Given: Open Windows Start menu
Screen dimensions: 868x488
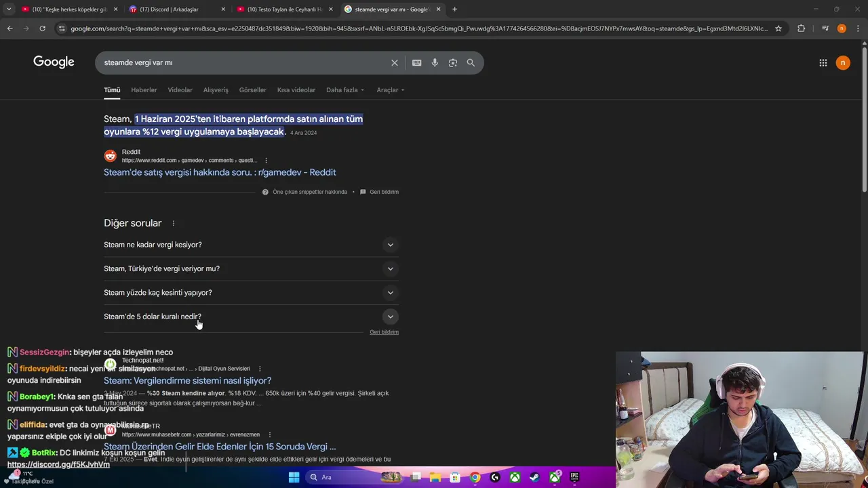Looking at the screenshot, I should 294,477.
